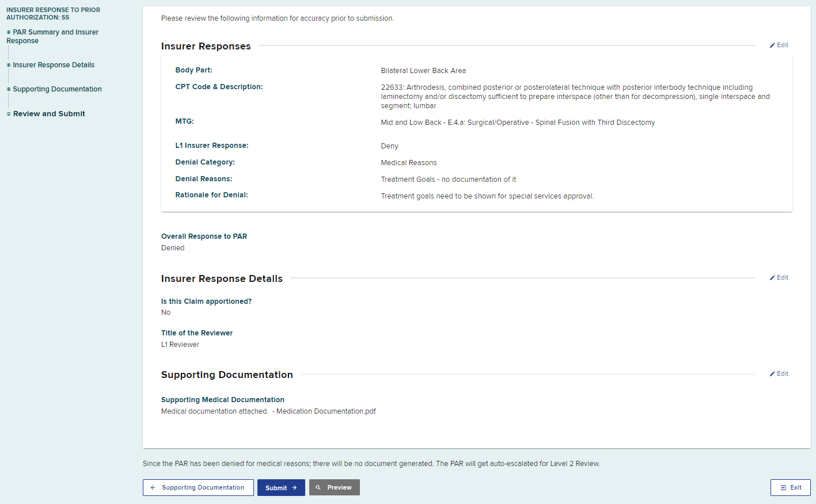Click the step bullet for Review and Submit

click(9, 114)
